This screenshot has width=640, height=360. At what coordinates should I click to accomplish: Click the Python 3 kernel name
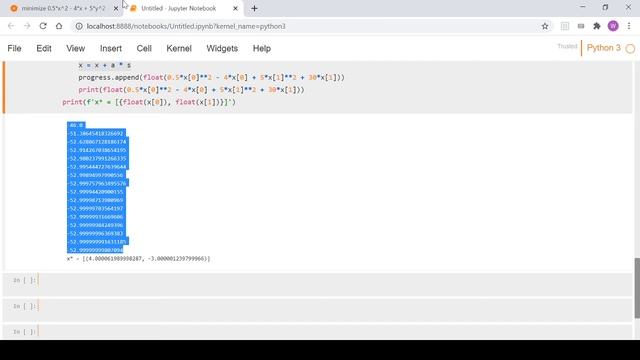click(603, 48)
